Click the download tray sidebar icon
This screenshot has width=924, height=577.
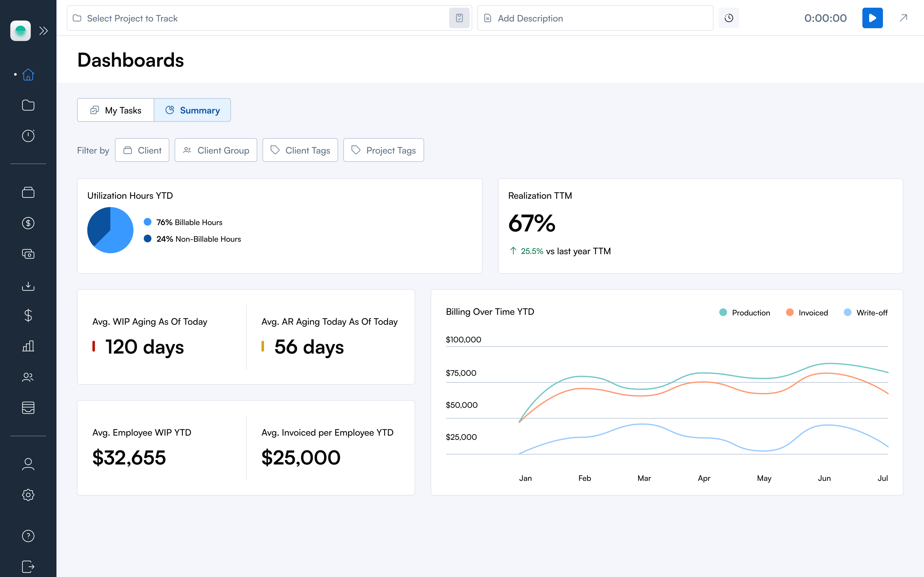(28, 286)
